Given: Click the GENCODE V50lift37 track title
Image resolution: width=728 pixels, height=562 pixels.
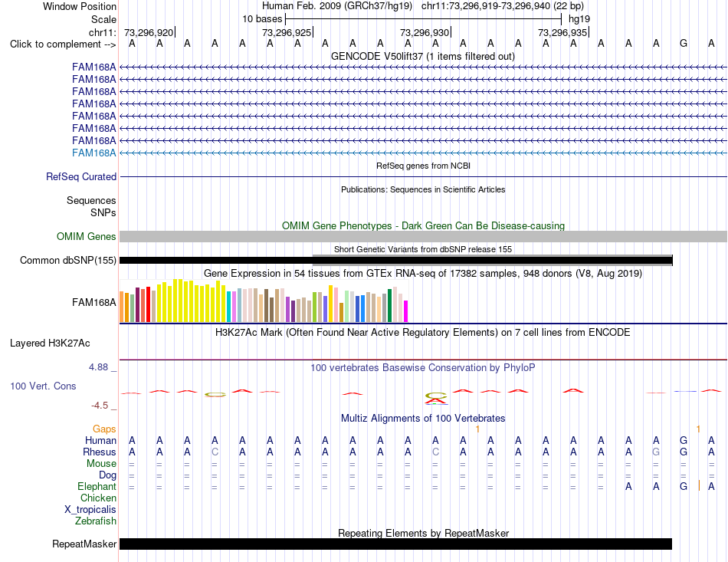Looking at the screenshot, I should tap(423, 56).
